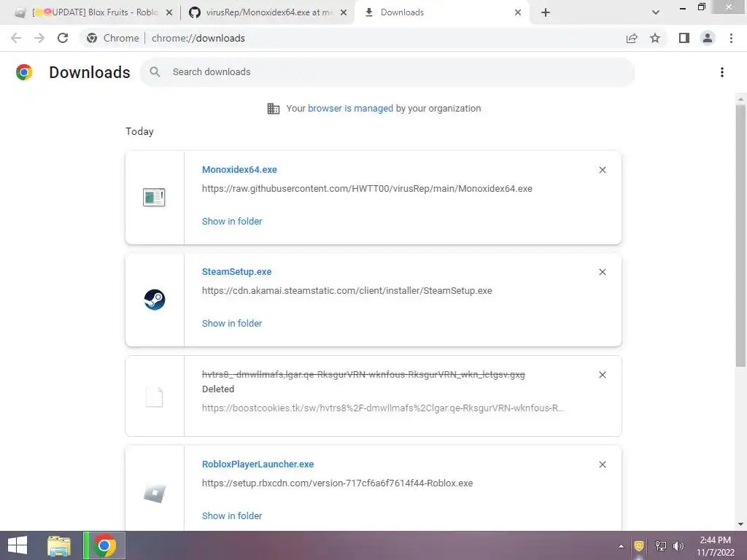Open the side panel icon
Screen dimensions: 747x560
click(x=684, y=38)
